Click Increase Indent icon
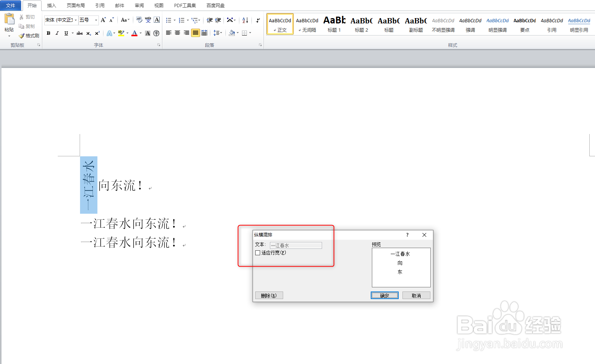This screenshot has width=595, height=364. pos(218,20)
